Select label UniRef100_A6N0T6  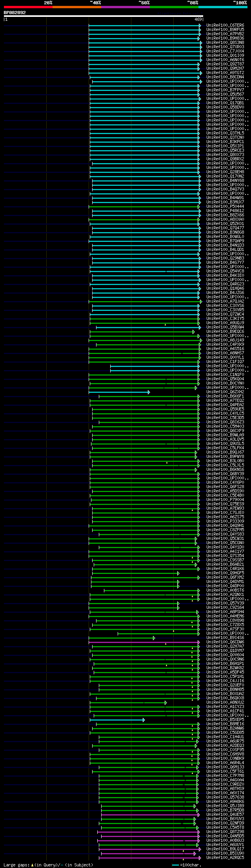(225, 60)
